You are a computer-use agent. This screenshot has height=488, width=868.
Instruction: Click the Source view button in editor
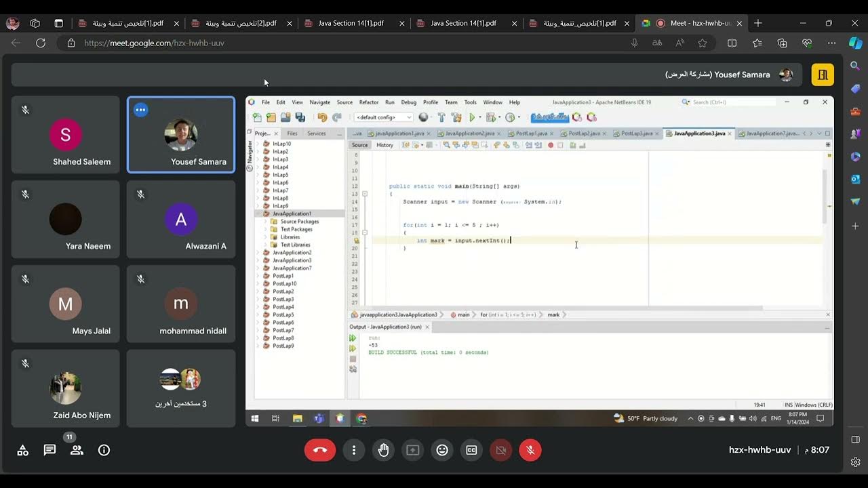pos(360,145)
